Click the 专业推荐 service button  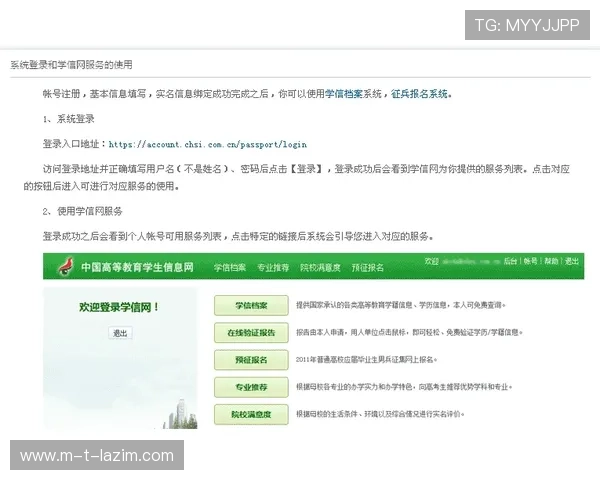(251, 387)
